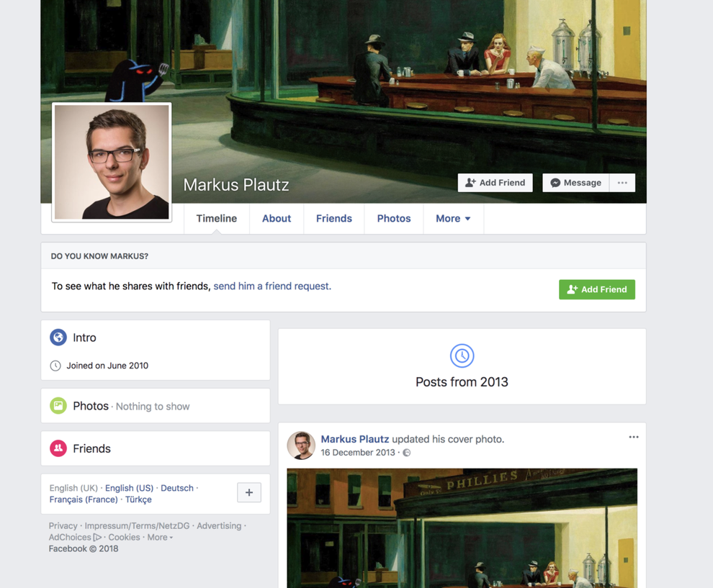Open the Photos tab
Viewport: 713px width, 588px height.
[x=394, y=219]
